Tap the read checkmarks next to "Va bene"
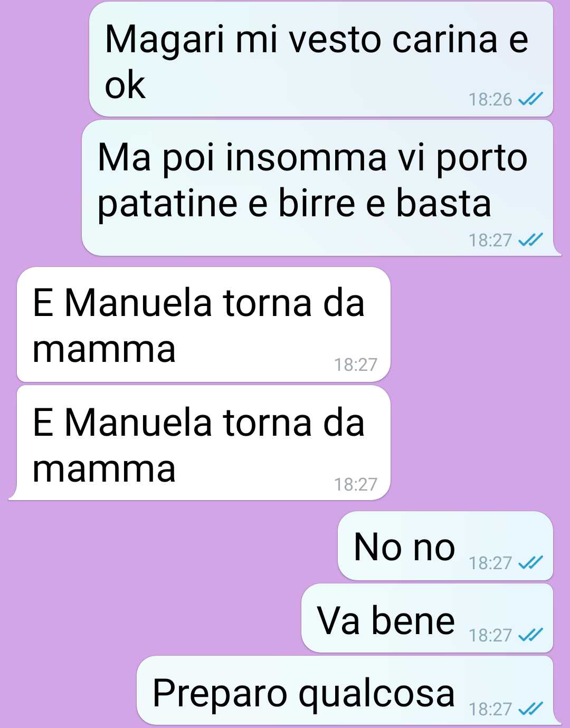The image size is (570, 728). click(x=530, y=635)
